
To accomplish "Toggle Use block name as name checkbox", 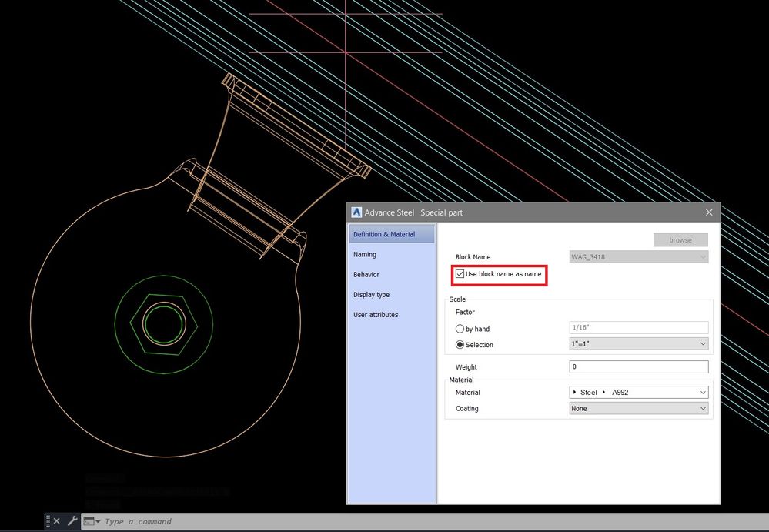I will pos(460,274).
